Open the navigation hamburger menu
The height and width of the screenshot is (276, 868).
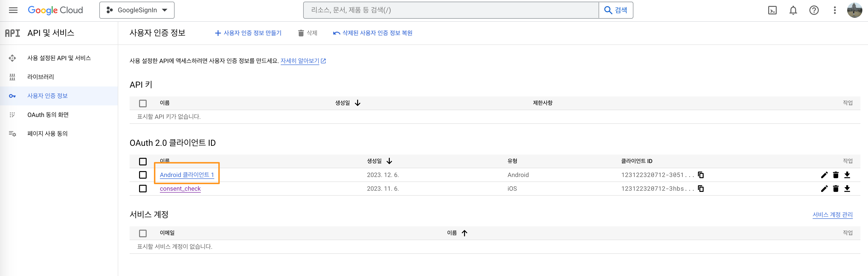[x=13, y=10]
